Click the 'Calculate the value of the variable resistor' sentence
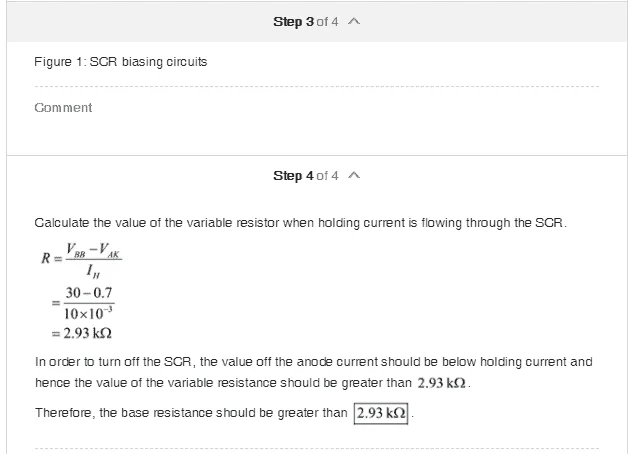 pyautogui.click(x=301, y=223)
